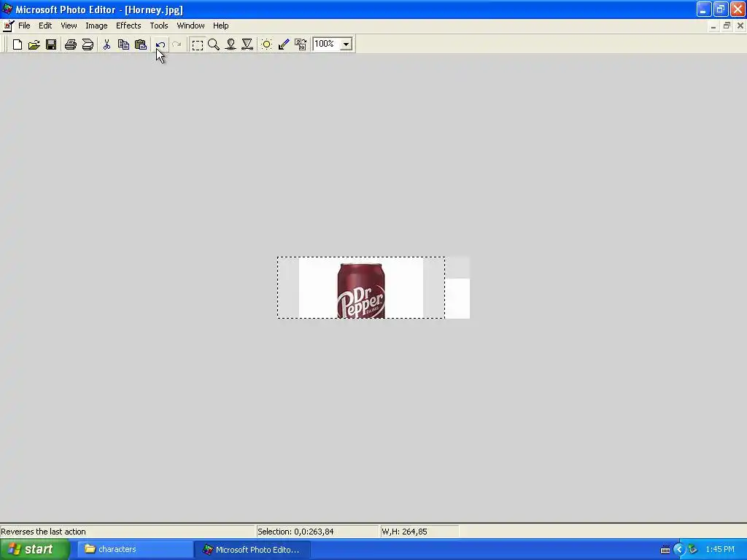The image size is (747, 560).
Task: Pick the Set Transparent Color pencil tool
Action: 284,44
